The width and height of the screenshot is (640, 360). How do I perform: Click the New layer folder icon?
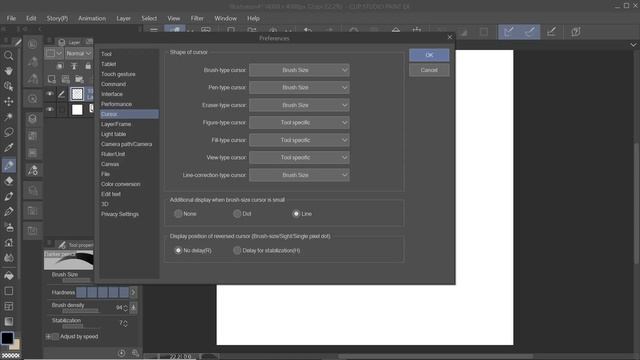79,79
